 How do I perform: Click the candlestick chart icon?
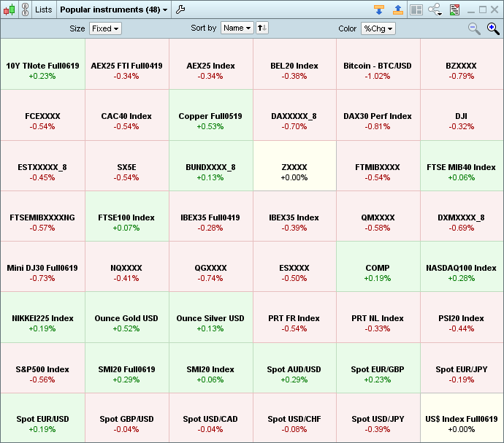coord(9,9)
